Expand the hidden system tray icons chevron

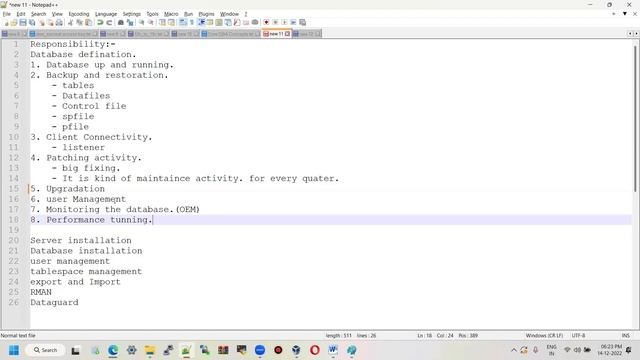pos(513,350)
